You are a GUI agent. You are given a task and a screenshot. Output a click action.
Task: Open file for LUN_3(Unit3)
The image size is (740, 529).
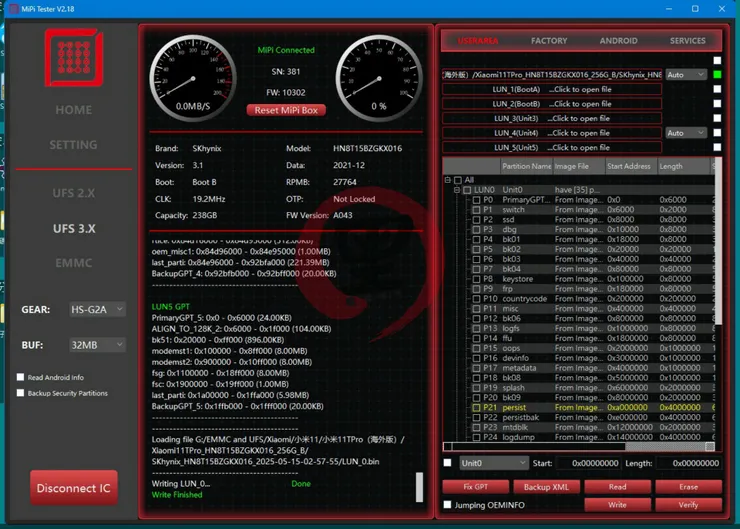[x=552, y=118]
